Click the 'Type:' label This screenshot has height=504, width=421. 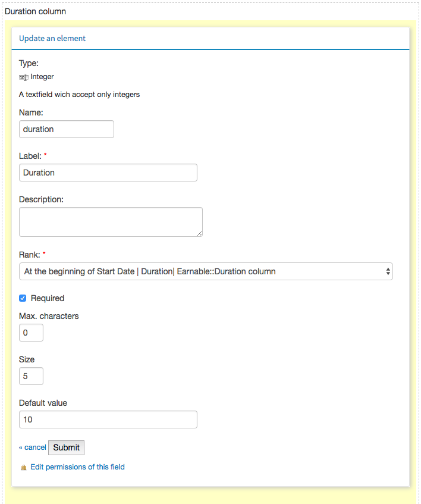[x=29, y=63]
